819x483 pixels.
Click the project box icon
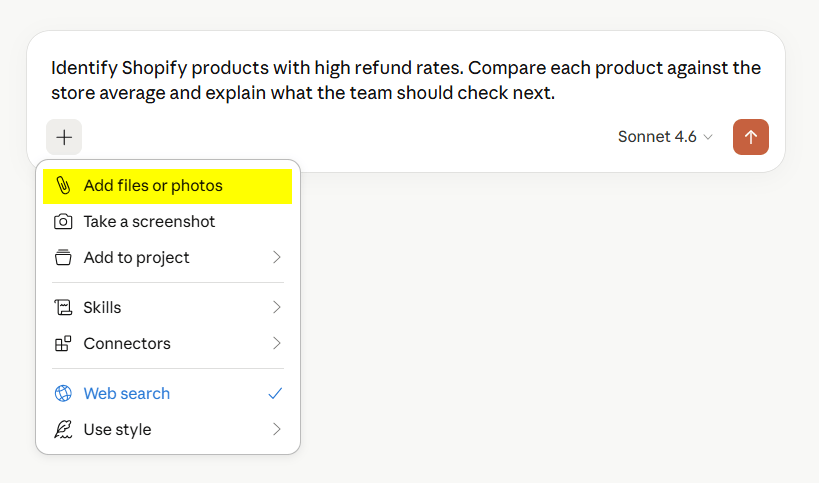coord(63,257)
